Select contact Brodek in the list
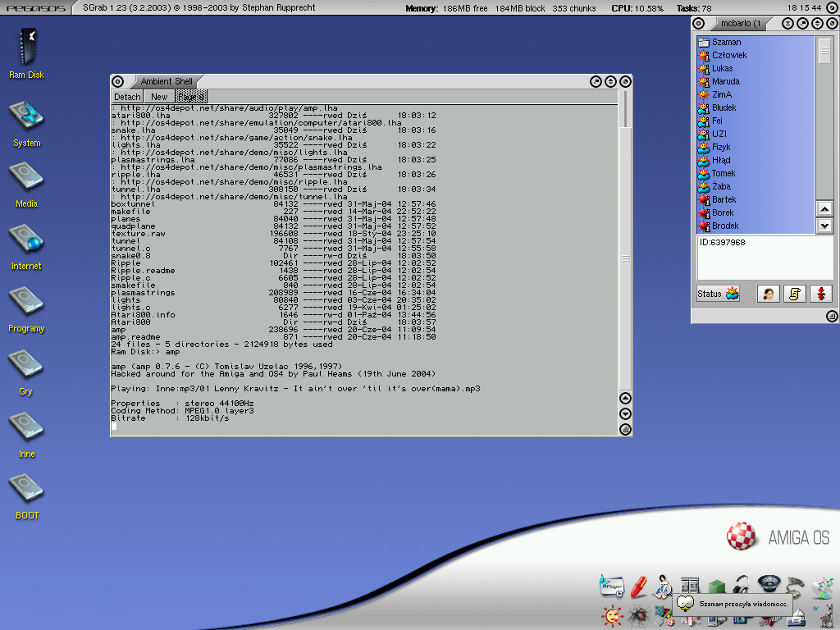The width and height of the screenshot is (840, 630). tap(756, 226)
